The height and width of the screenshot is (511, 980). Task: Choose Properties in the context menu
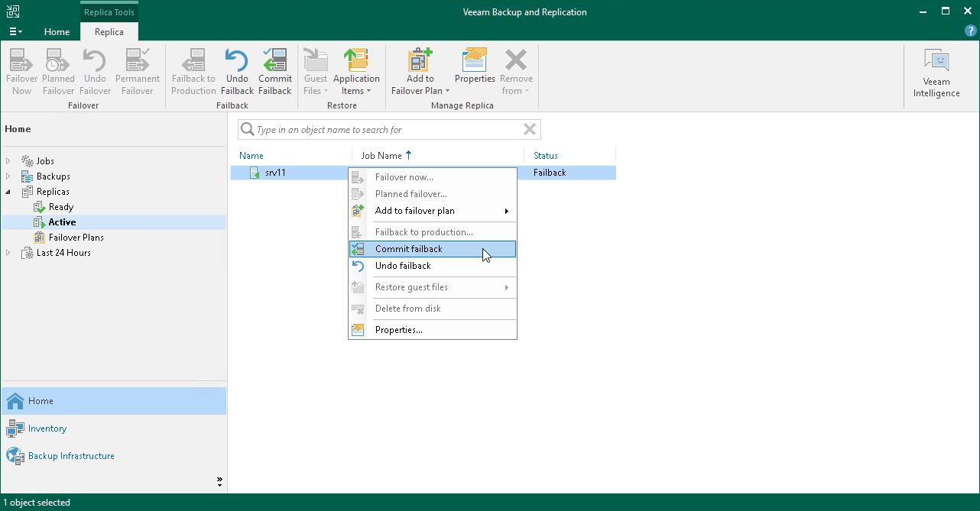click(x=433, y=330)
